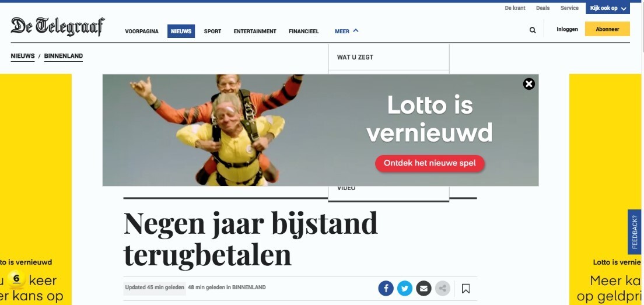Close the Lotto ad overlay
The height and width of the screenshot is (305, 644).
528,84
